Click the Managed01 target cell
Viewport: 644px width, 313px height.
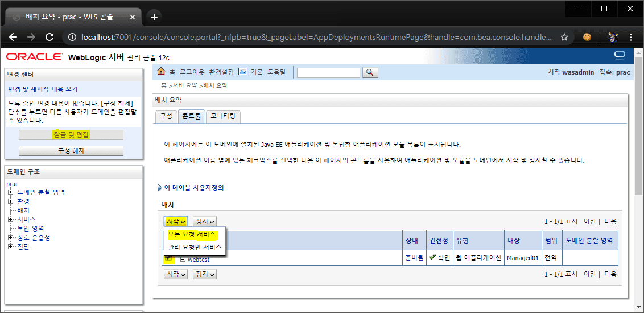(x=522, y=258)
